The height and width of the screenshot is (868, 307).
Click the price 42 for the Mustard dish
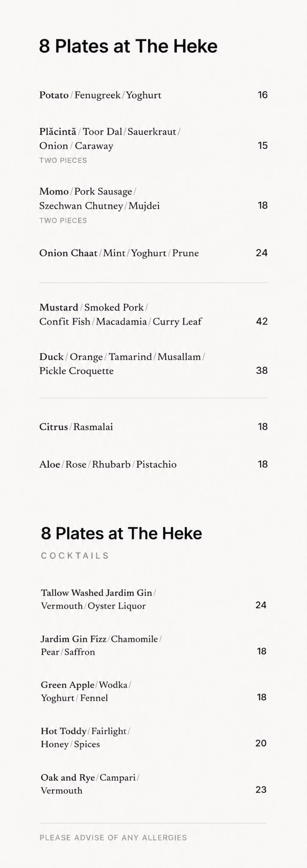[x=262, y=321]
